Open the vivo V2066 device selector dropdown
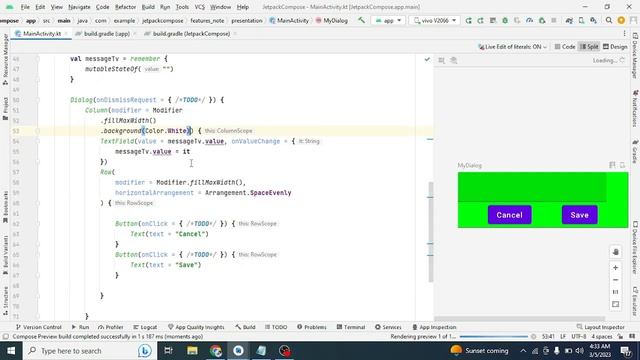The width and height of the screenshot is (640, 360). tap(434, 20)
